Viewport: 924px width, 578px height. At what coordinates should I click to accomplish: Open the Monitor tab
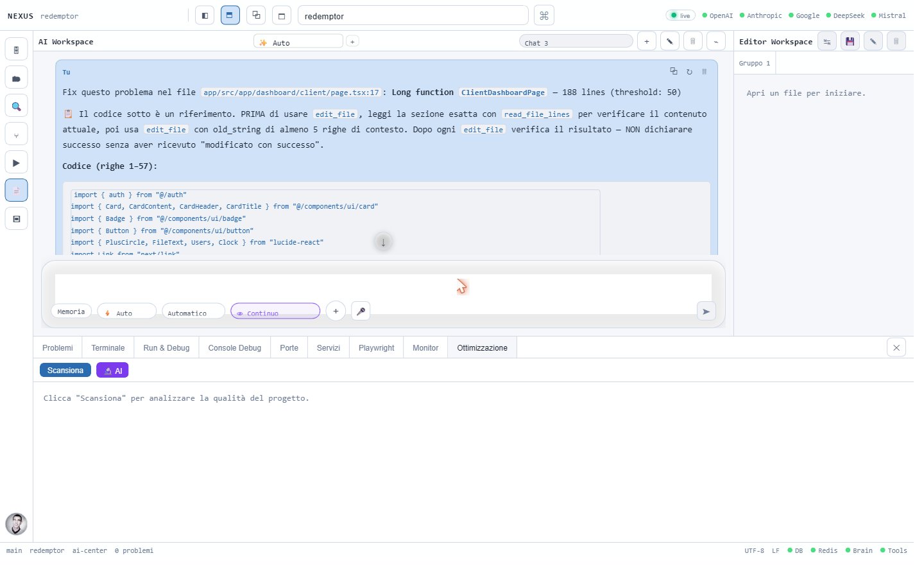[425, 347]
